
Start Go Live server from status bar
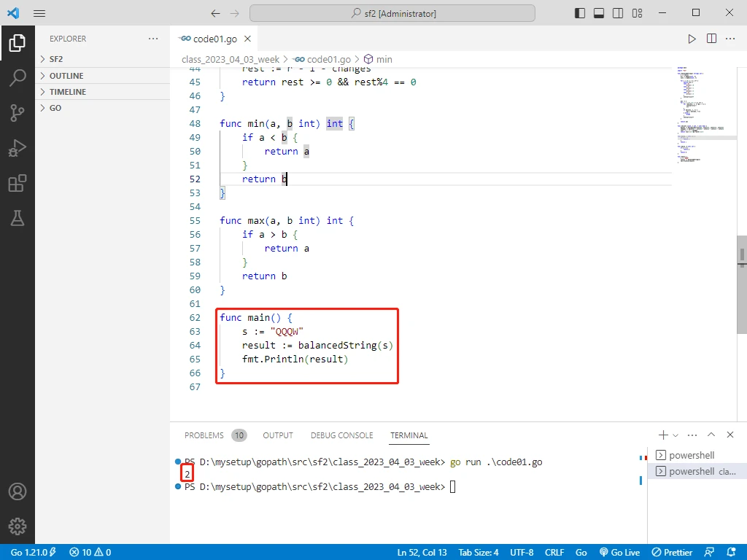coord(619,553)
